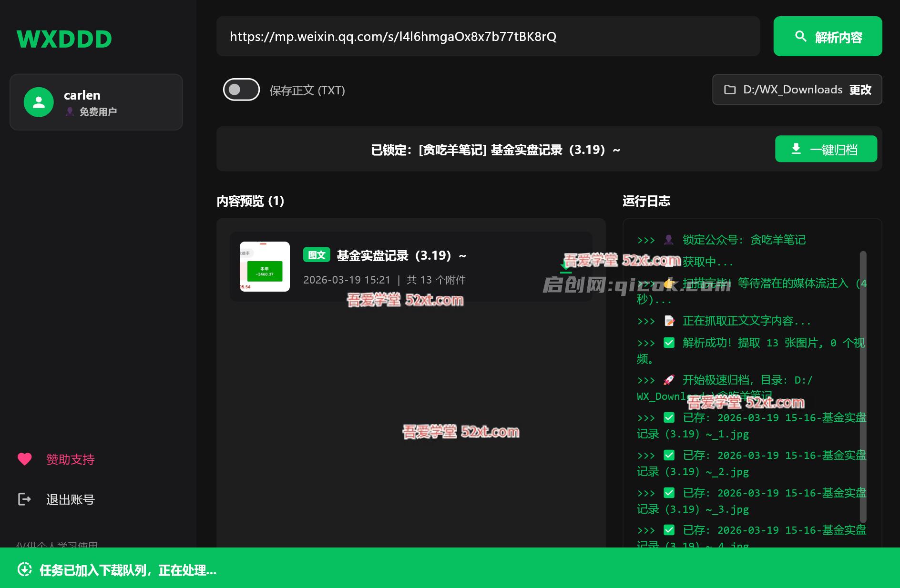Click the WXDDD logo
The image size is (900, 588).
64,39
